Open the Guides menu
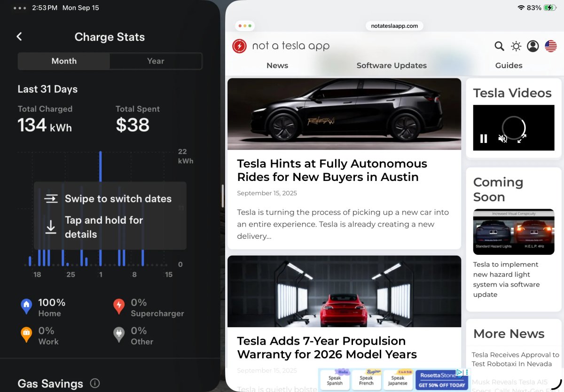 coord(509,66)
